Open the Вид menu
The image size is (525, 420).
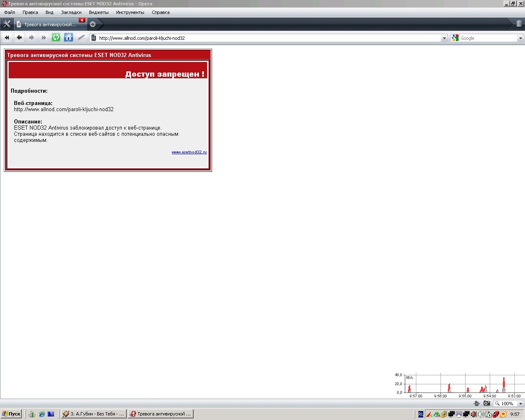(x=50, y=12)
